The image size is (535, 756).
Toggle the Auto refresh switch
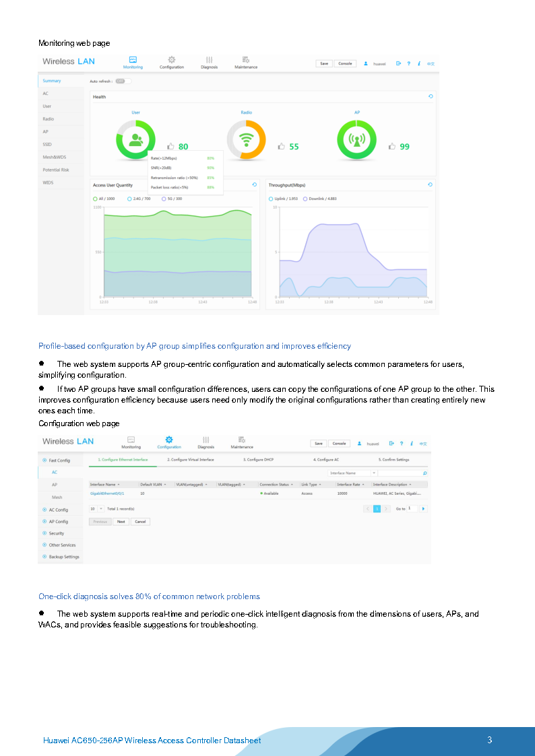pyautogui.click(x=121, y=81)
